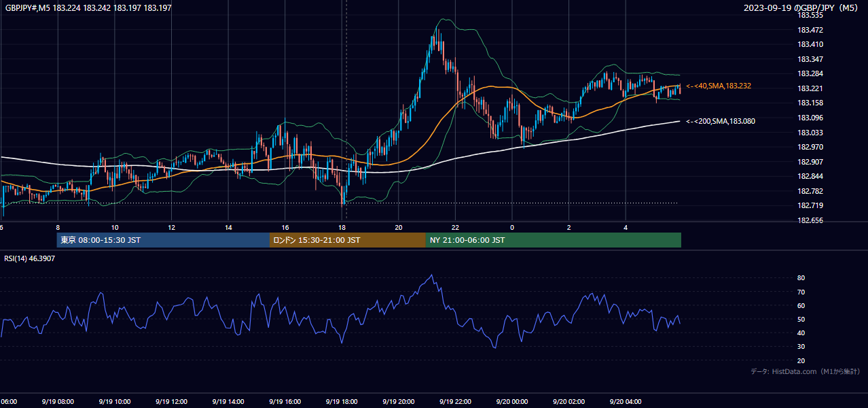This screenshot has height=408, width=868.
Task: Click hour tick 20 below price chart
Action: tap(399, 227)
